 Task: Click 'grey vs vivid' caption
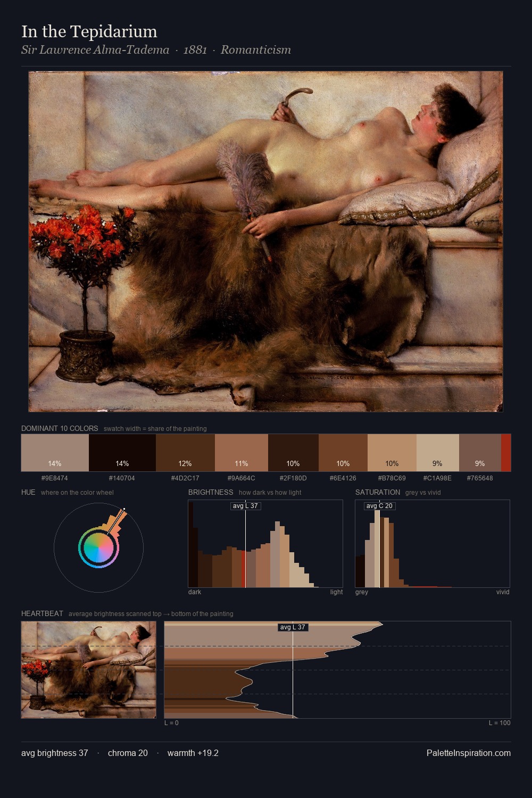[x=423, y=493]
